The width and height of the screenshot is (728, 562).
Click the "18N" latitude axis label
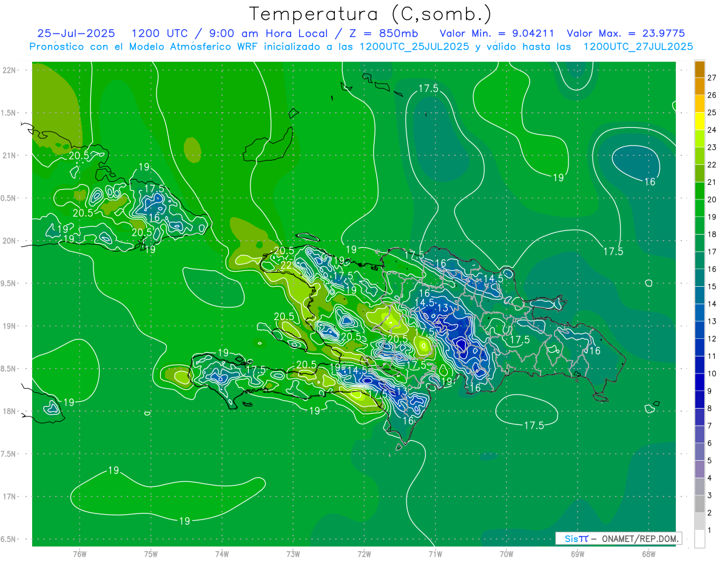coord(8,411)
